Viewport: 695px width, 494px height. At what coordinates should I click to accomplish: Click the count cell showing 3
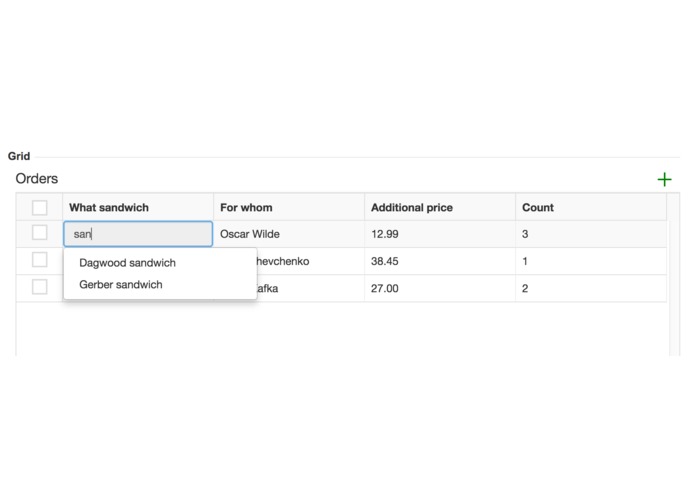(x=591, y=234)
